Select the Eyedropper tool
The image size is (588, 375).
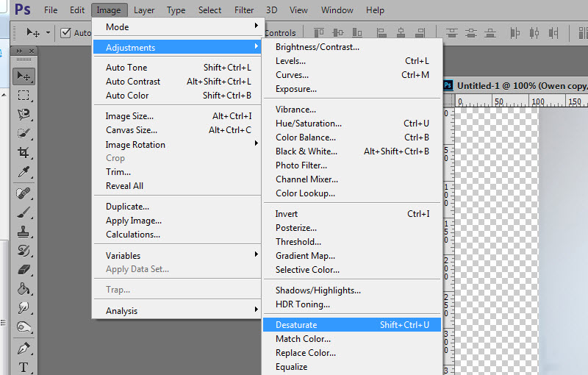click(24, 172)
